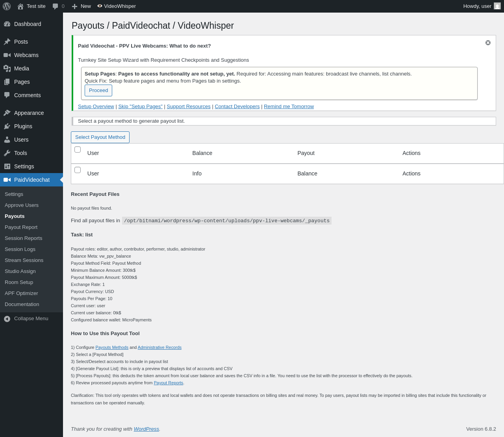This screenshot has height=437, width=504.
Task: Open the comments bubble icon in admin bar
Action: click(55, 6)
